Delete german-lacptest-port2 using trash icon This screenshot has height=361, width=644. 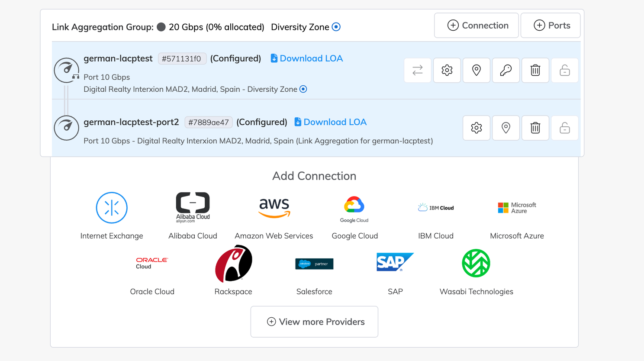click(x=535, y=128)
